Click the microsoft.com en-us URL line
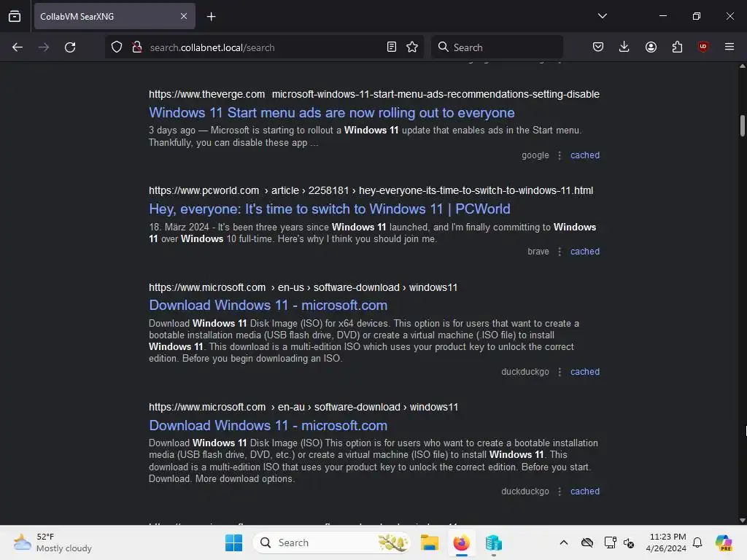The image size is (747, 560). pos(303,287)
